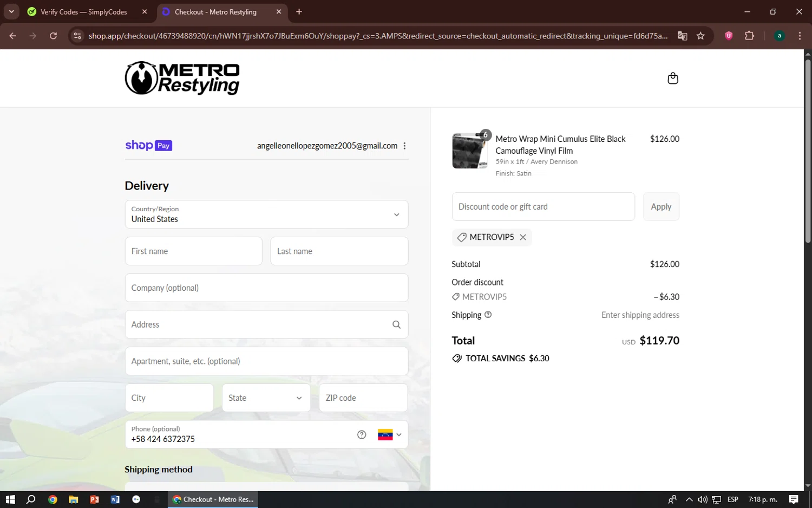This screenshot has width=812, height=508.
Task: Reload the checkout page
Action: (53, 36)
